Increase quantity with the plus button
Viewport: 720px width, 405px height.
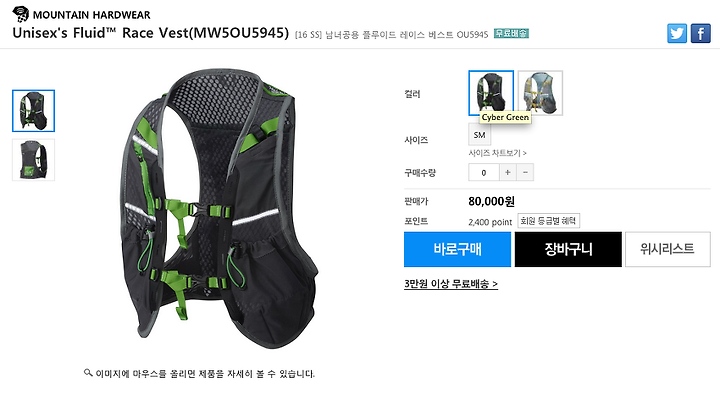click(x=507, y=173)
